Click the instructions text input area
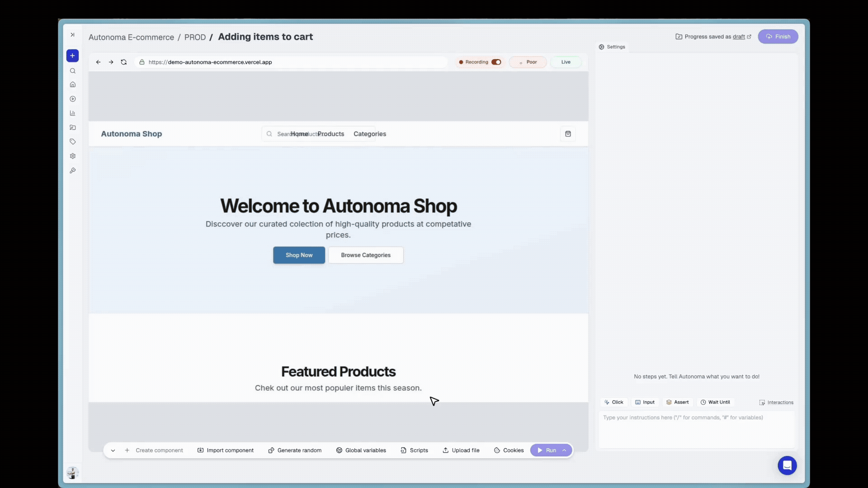868x488 pixels. click(696, 429)
